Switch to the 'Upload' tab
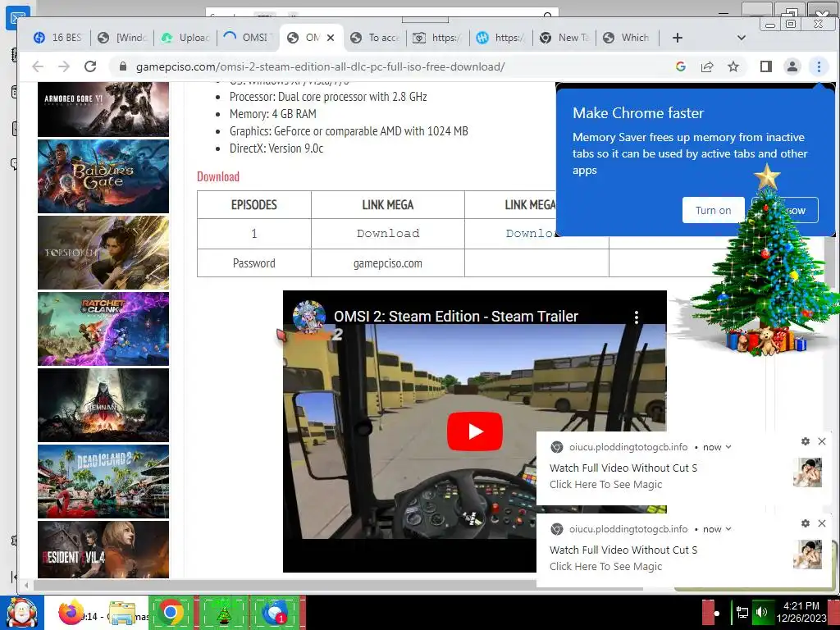Screen dimensions: 840x630 186,38
